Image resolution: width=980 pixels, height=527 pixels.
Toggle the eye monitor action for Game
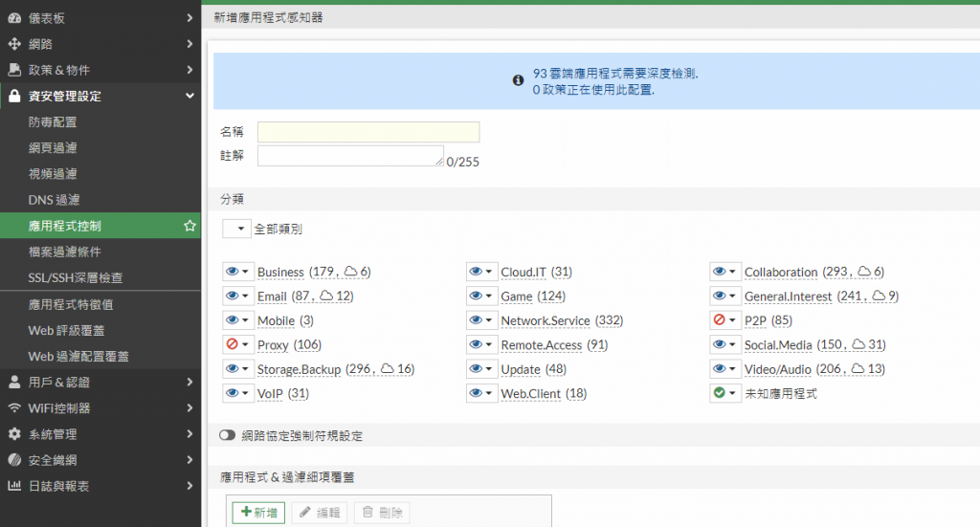(476, 296)
